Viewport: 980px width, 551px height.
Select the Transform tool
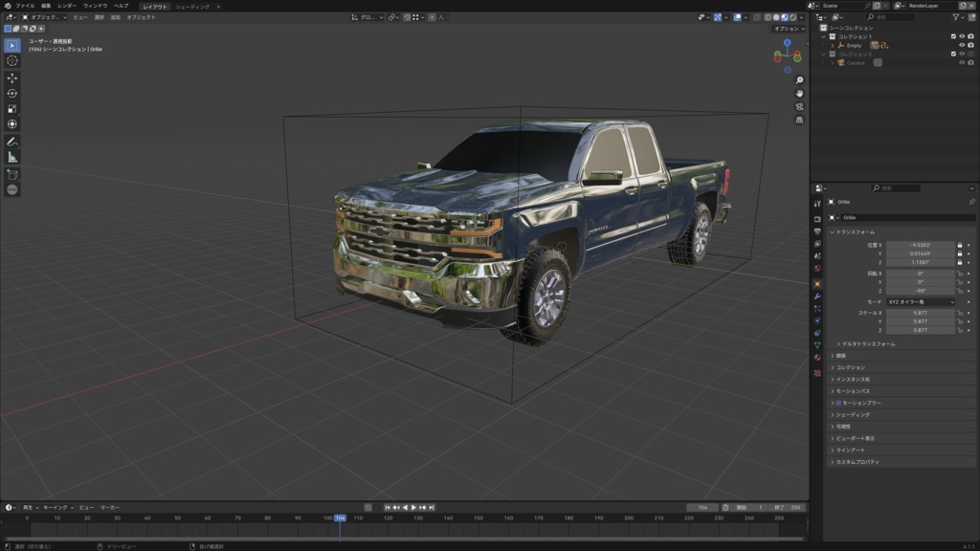(x=11, y=123)
